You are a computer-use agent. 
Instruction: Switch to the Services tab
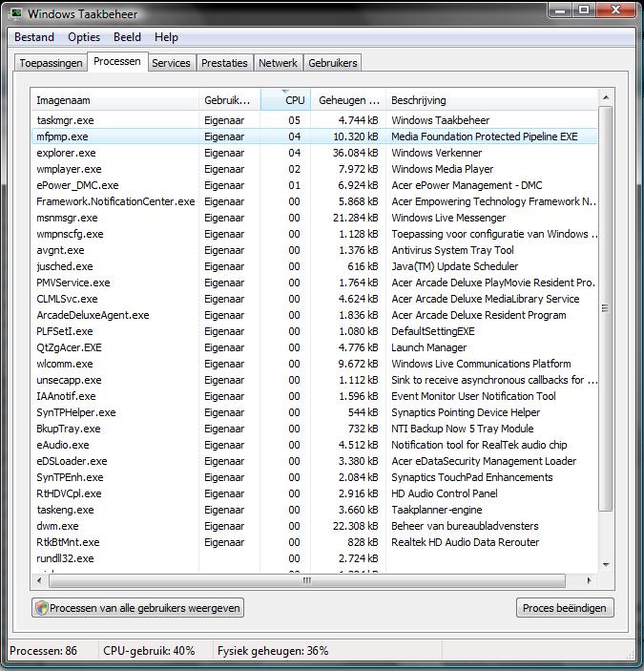[x=171, y=63]
